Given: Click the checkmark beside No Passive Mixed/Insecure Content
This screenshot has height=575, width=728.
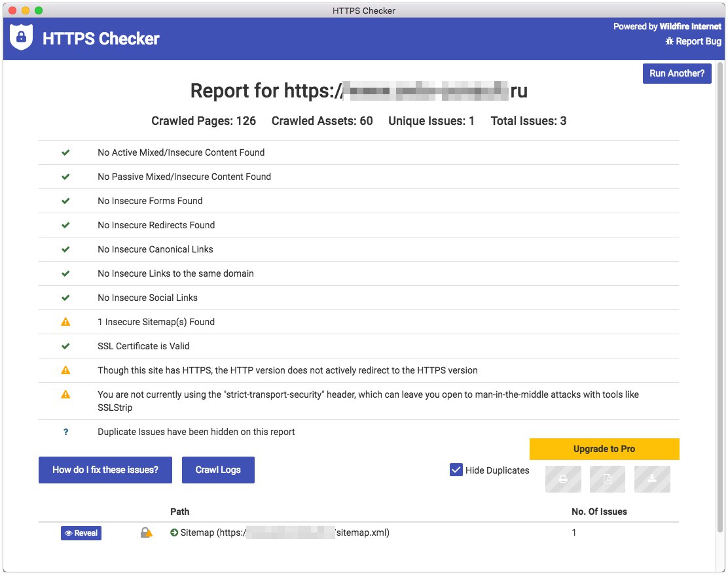Looking at the screenshot, I should coord(66,177).
